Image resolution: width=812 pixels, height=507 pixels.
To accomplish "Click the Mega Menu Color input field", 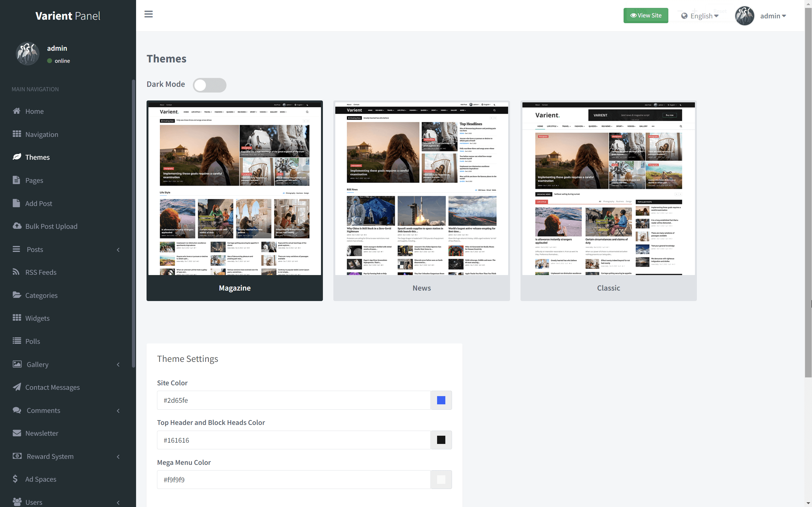I will [x=294, y=479].
